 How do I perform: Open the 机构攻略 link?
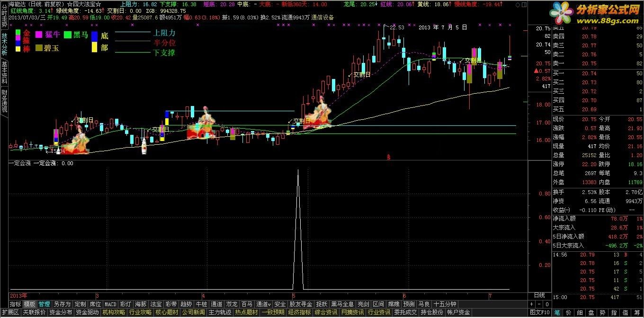click(114, 312)
